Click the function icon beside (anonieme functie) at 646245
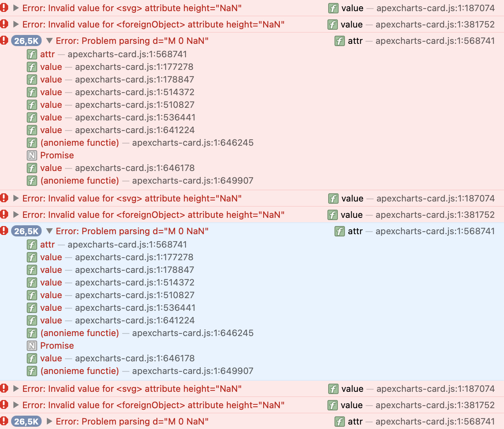Viewport: 504px width, 429px height. coord(32,143)
